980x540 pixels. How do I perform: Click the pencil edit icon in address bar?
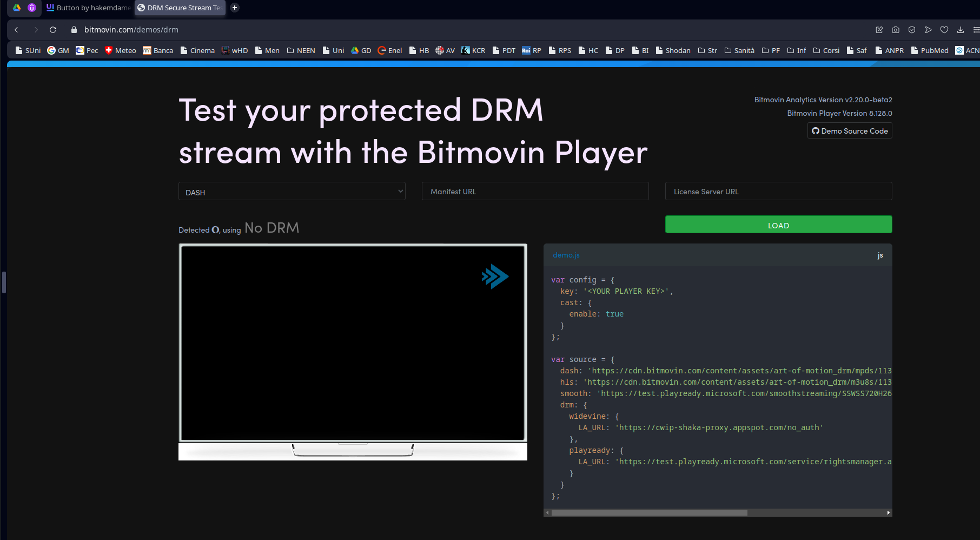tap(879, 30)
